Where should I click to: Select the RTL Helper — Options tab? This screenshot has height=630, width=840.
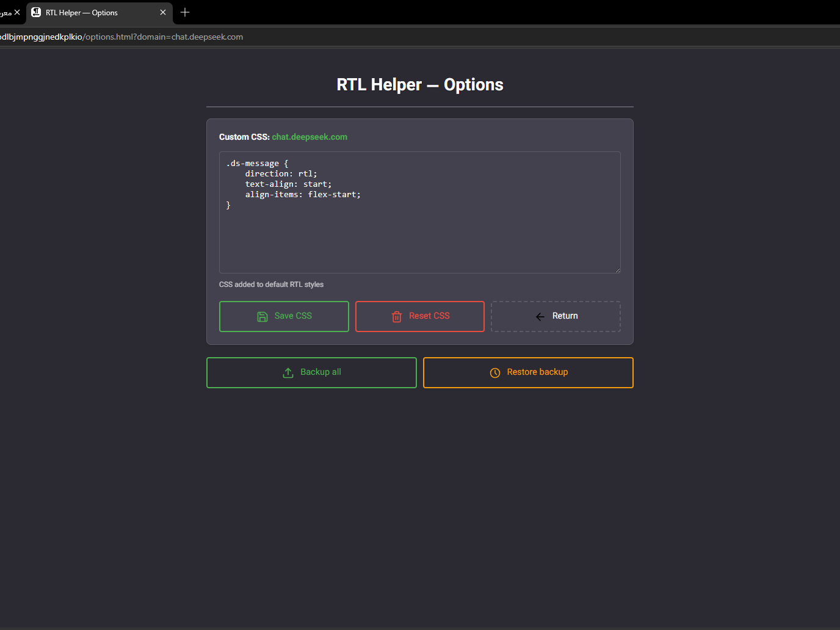[100, 13]
